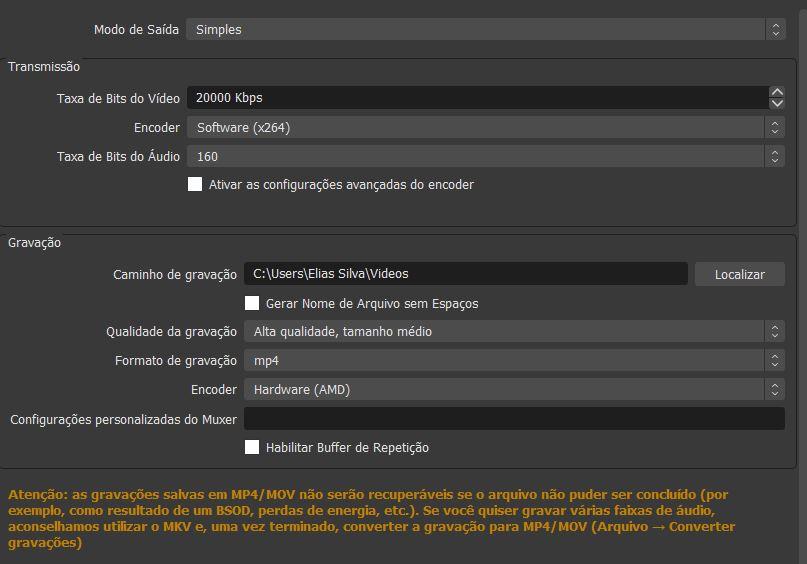
Task: Enable advanced encoder settings checkbox
Action: pyautogui.click(x=195, y=184)
